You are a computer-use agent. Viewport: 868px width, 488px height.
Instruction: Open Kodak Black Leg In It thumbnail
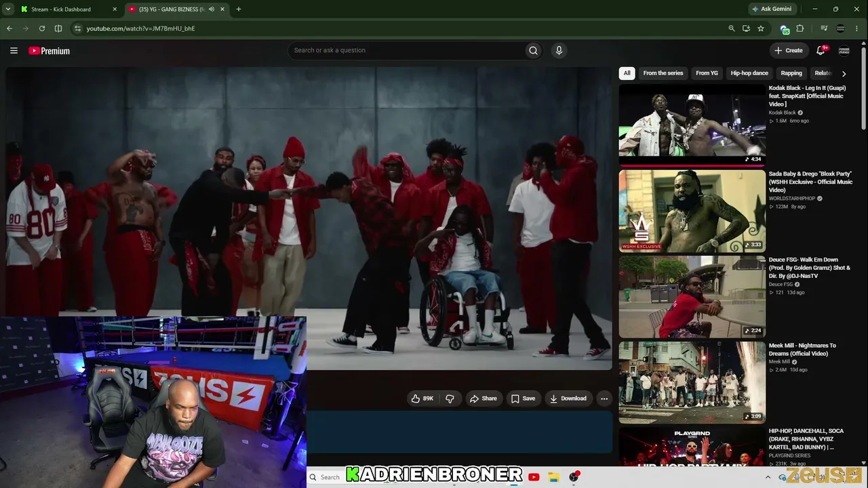click(x=692, y=124)
